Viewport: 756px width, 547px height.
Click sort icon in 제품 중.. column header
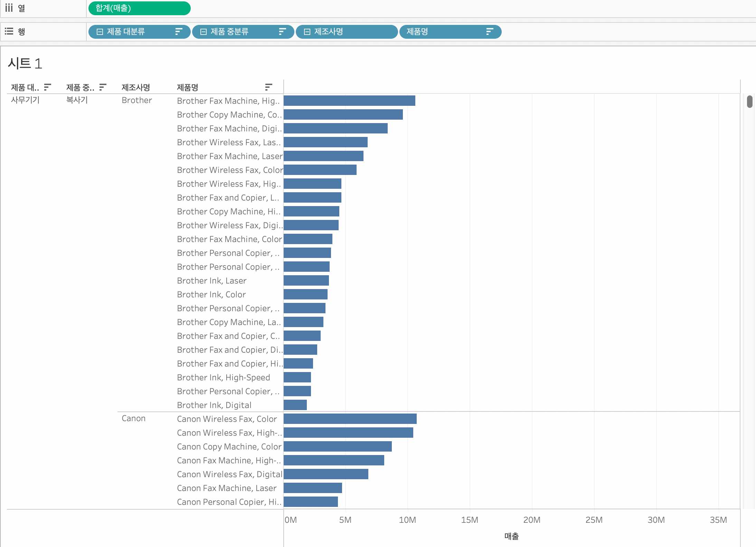pyautogui.click(x=103, y=87)
